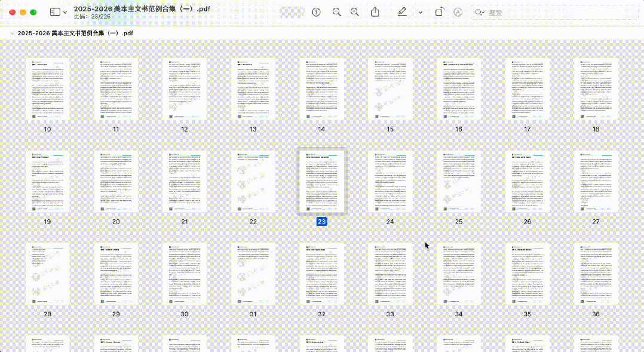This screenshot has height=352, width=644.
Task: Select page 16 thumbnail
Action: tap(459, 89)
